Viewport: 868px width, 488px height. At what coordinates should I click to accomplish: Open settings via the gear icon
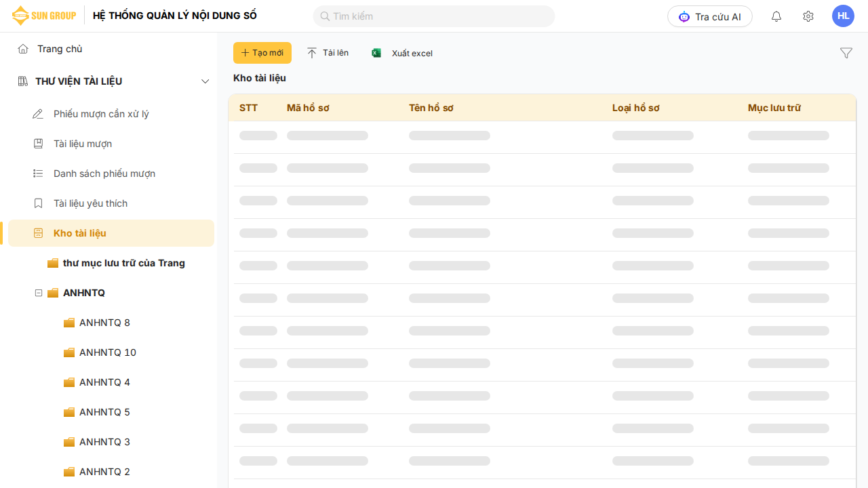click(x=808, y=16)
